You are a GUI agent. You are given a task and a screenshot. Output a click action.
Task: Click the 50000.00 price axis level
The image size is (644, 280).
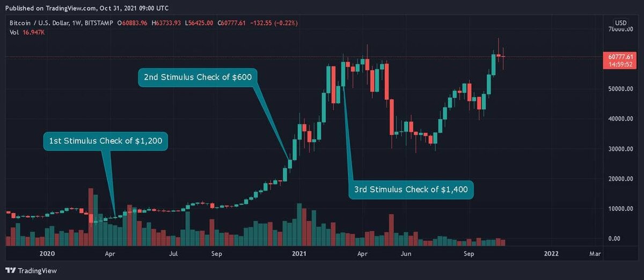click(x=621, y=89)
